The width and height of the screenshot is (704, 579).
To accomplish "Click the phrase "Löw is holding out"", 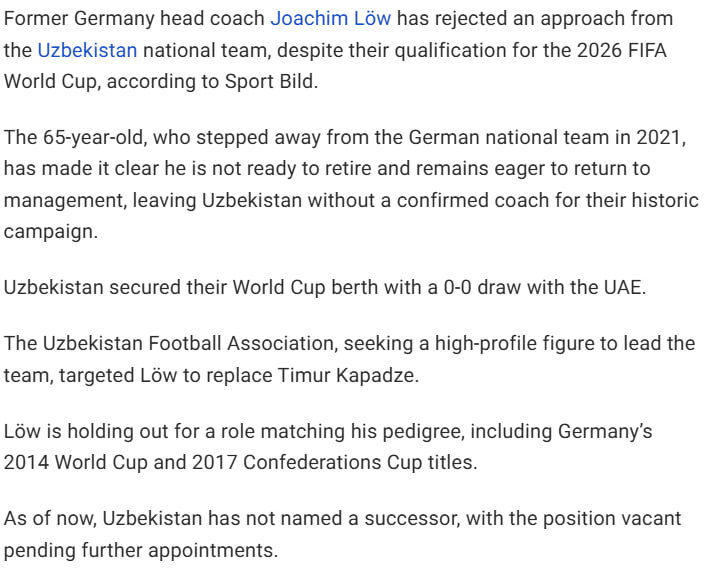I will tap(86, 431).
